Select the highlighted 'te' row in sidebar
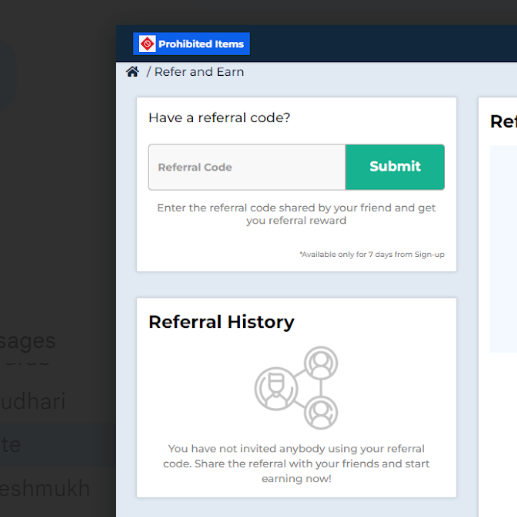 pyautogui.click(x=58, y=445)
